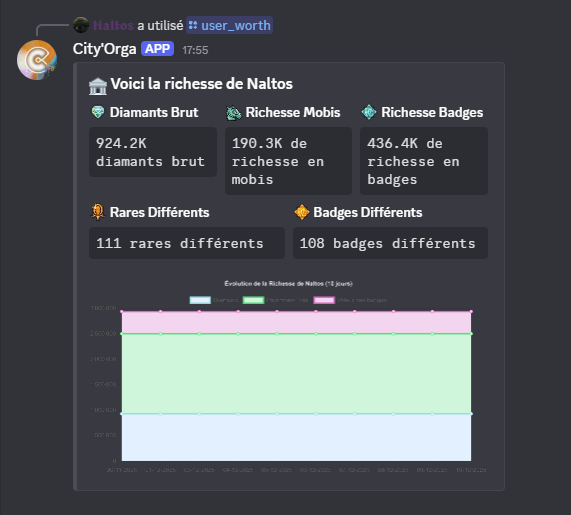Click Naltos' small avatar in command line

[x=81, y=25]
